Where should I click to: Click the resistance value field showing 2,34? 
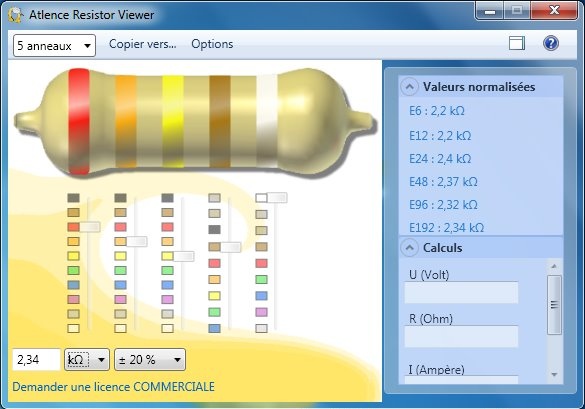click(36, 360)
